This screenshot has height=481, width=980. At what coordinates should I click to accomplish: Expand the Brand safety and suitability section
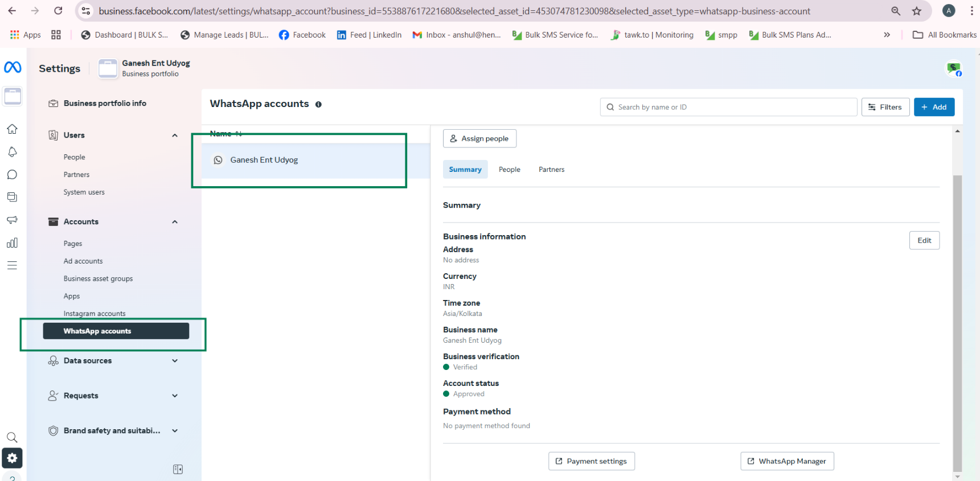click(x=114, y=431)
